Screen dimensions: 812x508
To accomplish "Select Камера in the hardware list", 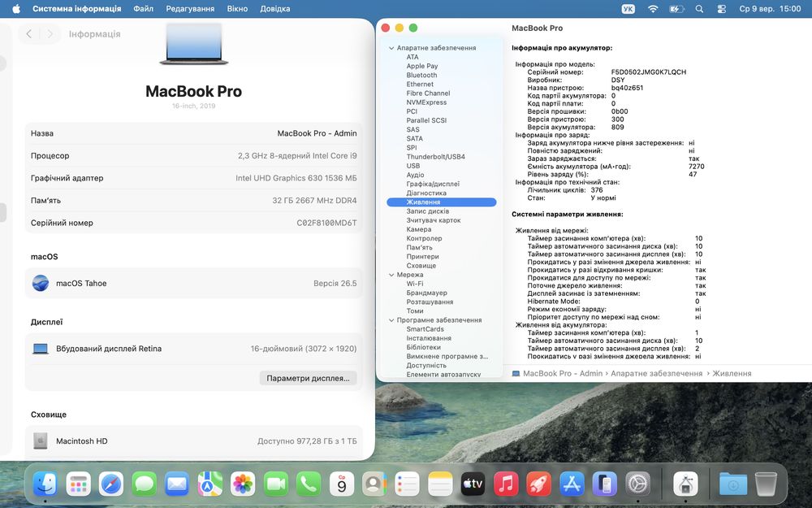I will [x=419, y=229].
